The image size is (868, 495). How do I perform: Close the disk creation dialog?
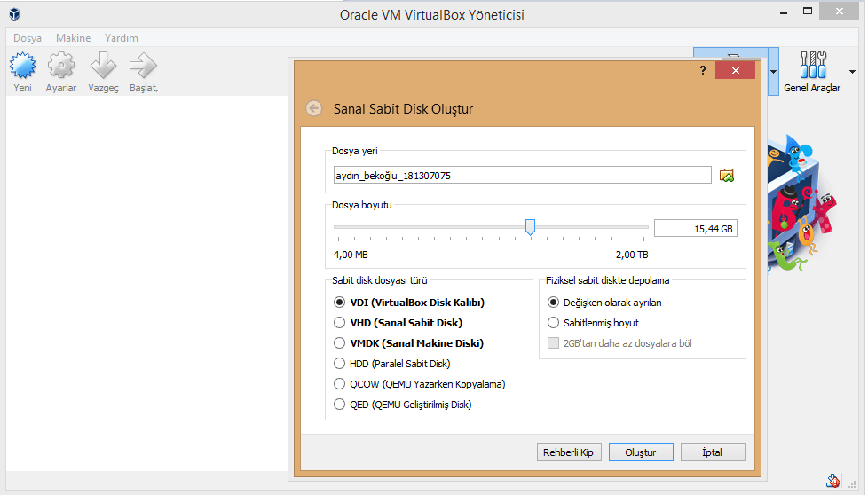pos(735,70)
